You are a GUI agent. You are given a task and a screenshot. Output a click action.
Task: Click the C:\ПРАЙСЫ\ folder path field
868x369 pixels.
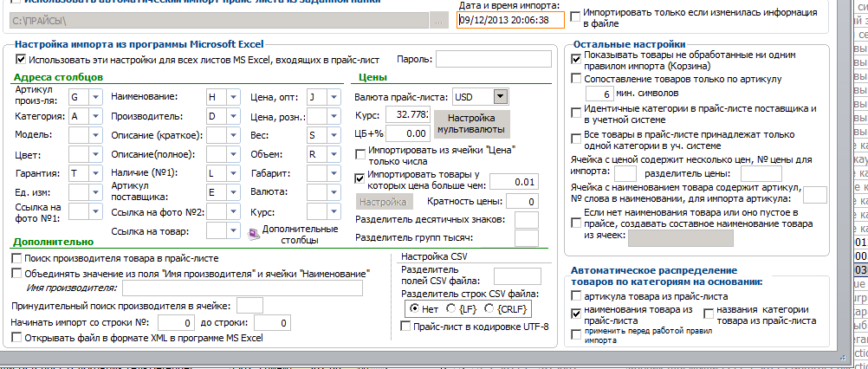tap(218, 21)
